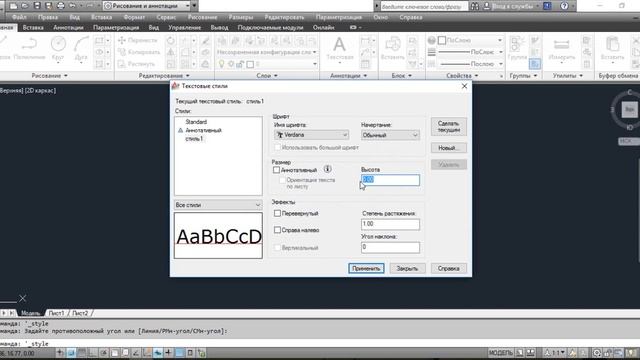
Task: Click the Сделать текущим button
Action: click(x=449, y=127)
